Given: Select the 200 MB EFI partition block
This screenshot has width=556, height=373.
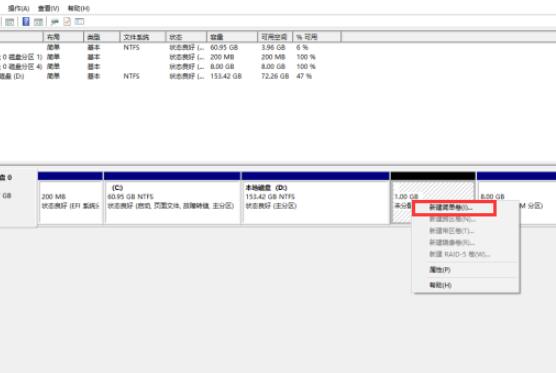Looking at the screenshot, I should pos(70,198).
